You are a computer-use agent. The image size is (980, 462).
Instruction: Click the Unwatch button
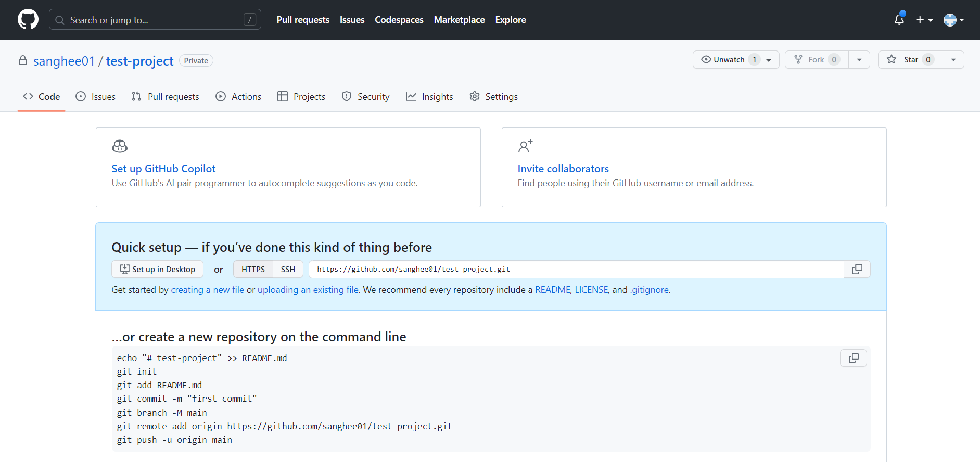(736, 60)
